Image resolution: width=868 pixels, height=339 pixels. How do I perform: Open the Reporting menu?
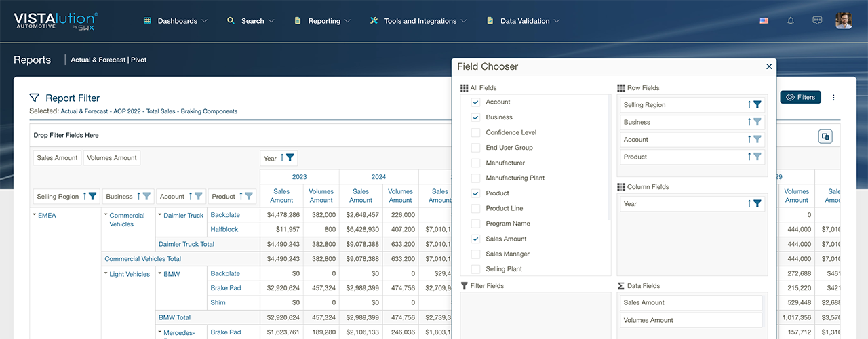coord(323,21)
